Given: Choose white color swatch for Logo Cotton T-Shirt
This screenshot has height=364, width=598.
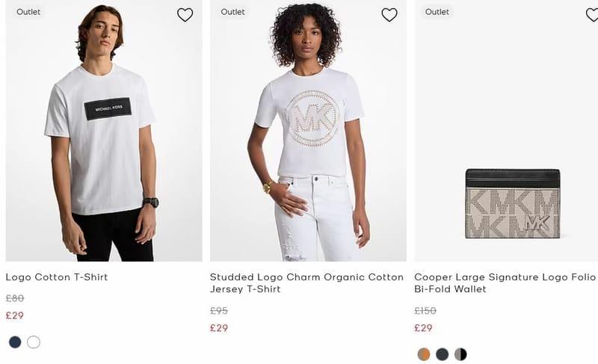Looking at the screenshot, I should coord(34,342).
